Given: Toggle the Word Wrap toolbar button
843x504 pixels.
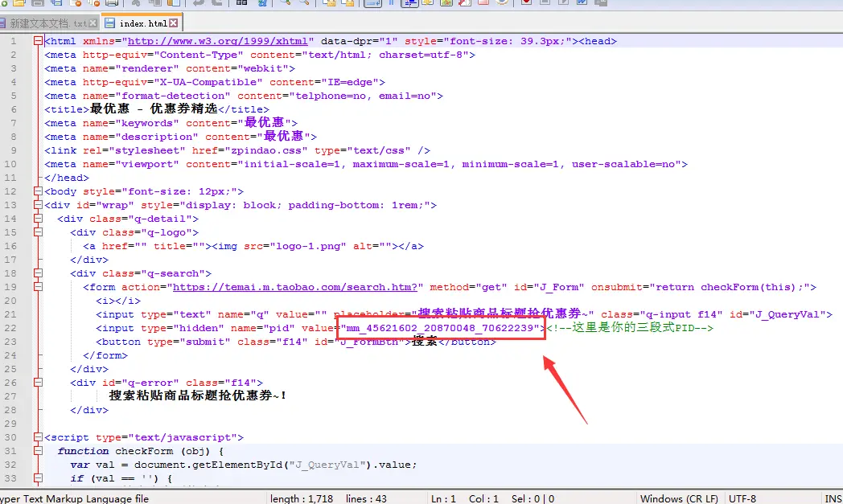Looking at the screenshot, I should [372, 2].
